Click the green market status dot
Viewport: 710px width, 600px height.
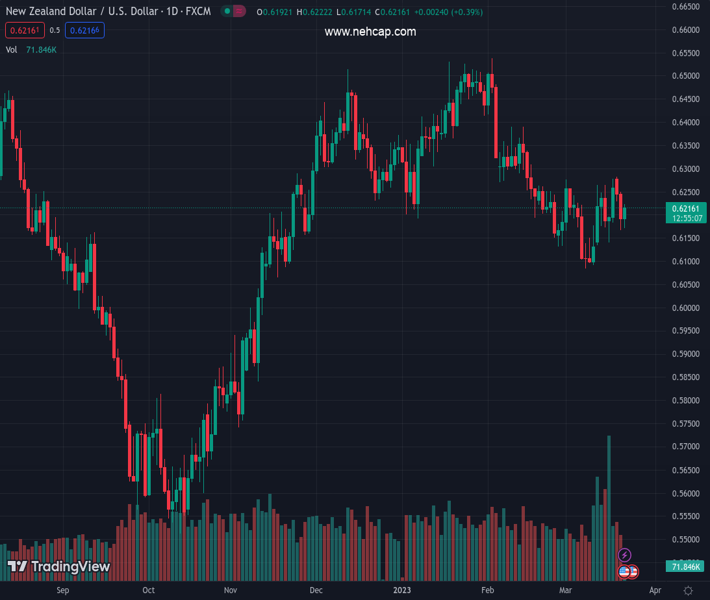[x=226, y=12]
